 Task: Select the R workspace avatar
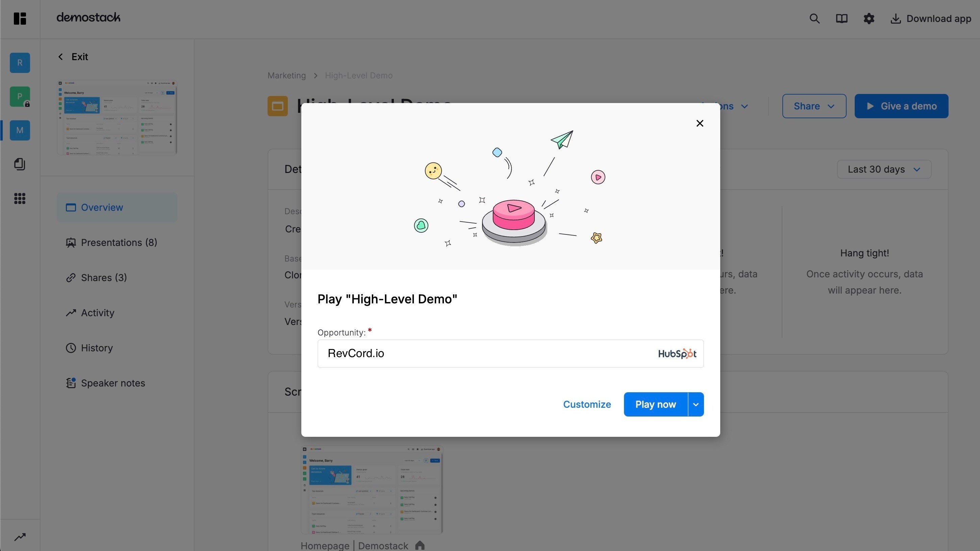[20, 62]
